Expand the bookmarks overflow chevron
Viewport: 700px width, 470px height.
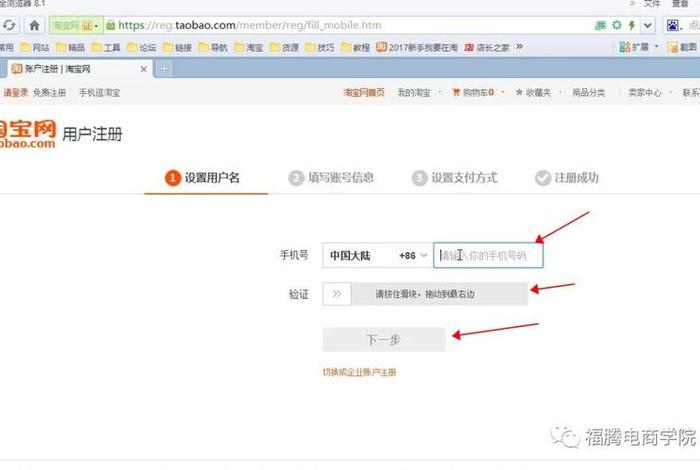pyautogui.click(x=519, y=46)
